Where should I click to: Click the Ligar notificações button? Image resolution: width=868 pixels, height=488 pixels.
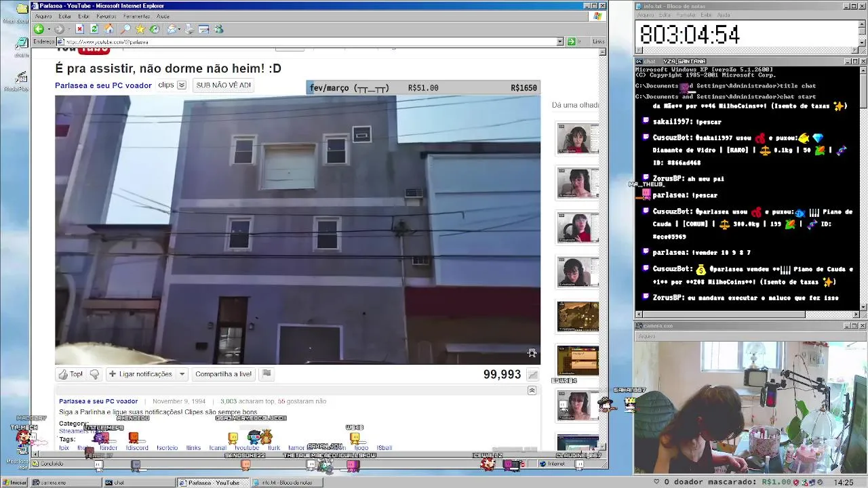click(140, 374)
